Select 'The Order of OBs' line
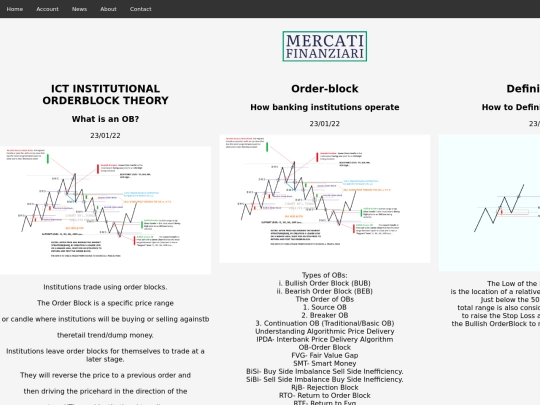Screen dimensions: 540x405 [325, 299]
